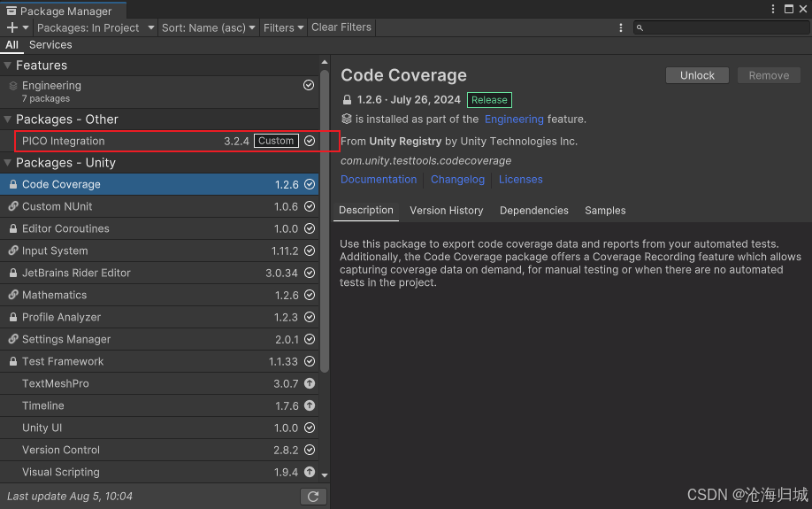Viewport: 812px width, 509px height.
Task: Open the Filters dropdown
Action: pyautogui.click(x=283, y=27)
